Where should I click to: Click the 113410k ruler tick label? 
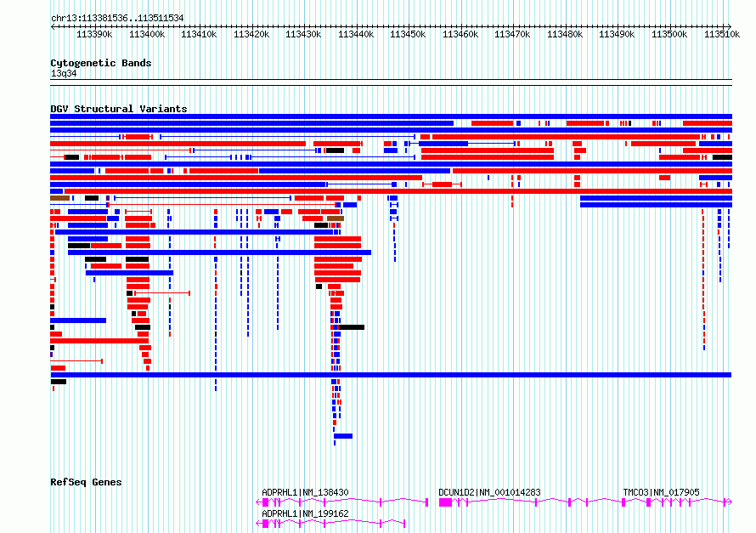(x=199, y=34)
